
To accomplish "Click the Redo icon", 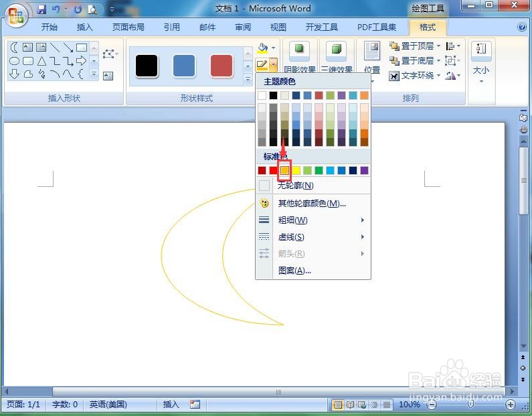I will coord(78,9).
